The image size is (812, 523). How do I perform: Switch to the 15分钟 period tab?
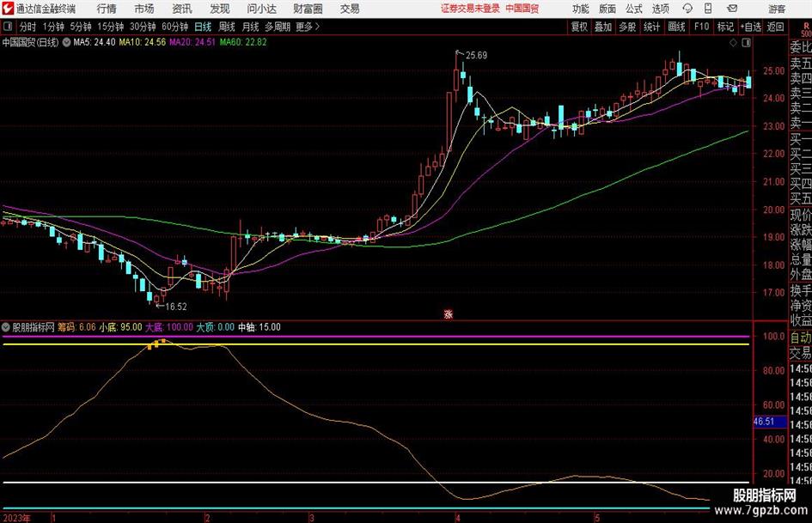coord(111,27)
